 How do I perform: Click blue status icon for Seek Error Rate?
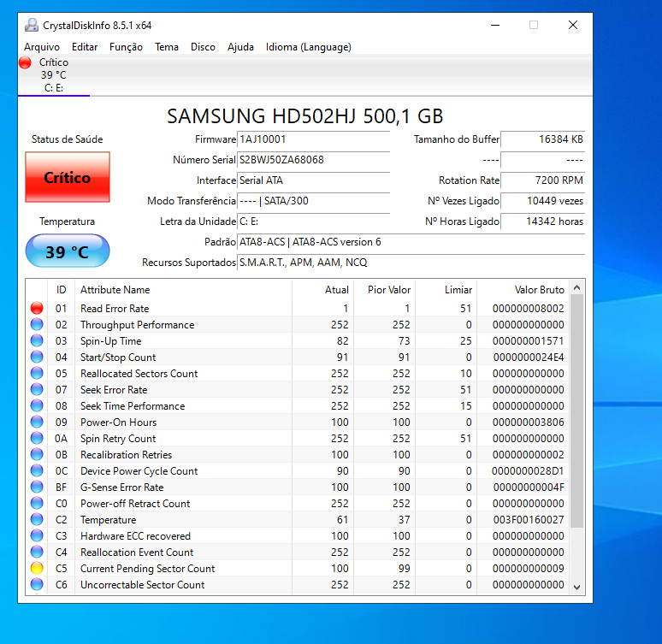click(37, 389)
